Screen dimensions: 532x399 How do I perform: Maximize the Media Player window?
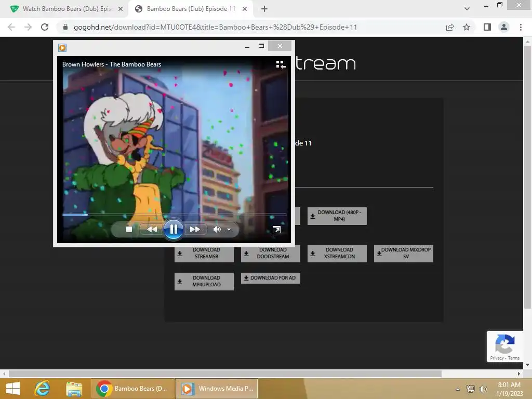pyautogui.click(x=261, y=46)
